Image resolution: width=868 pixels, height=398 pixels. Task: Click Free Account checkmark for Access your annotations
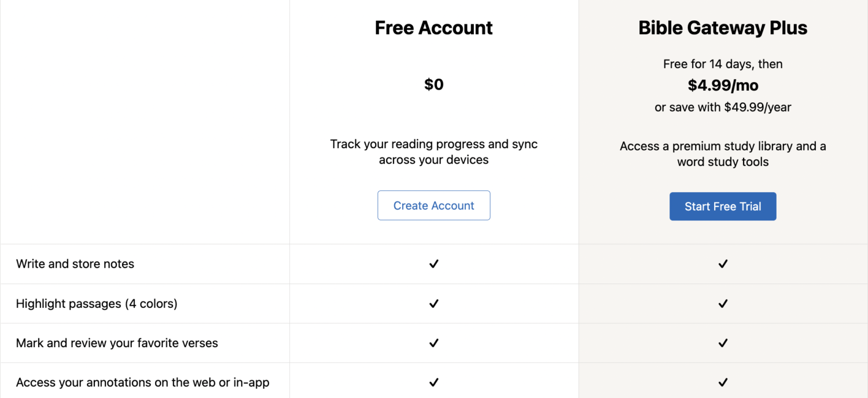point(434,382)
